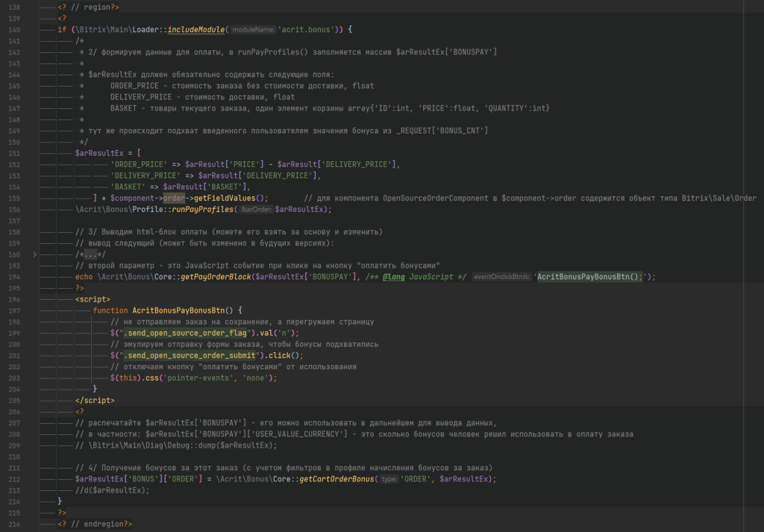
Task: Click line number 140 in the gutter
Action: 14,30
